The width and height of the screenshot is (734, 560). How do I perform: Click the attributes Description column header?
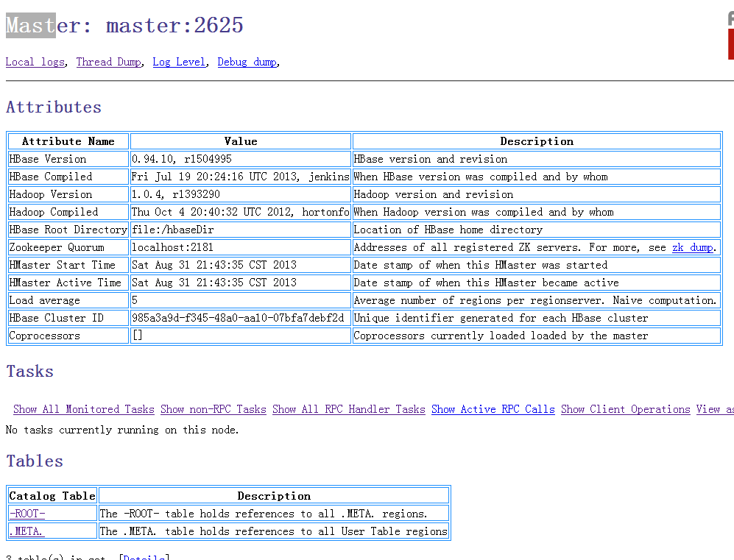click(x=537, y=141)
